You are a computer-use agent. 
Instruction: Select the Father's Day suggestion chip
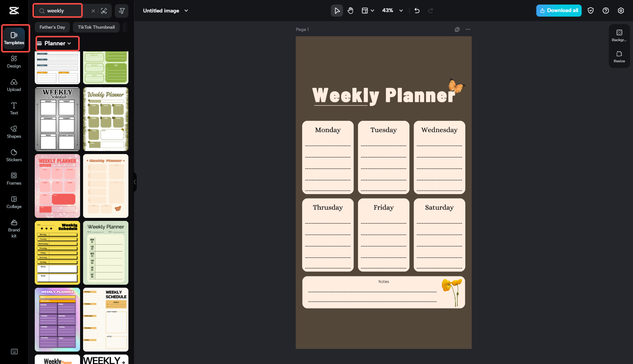coord(52,27)
